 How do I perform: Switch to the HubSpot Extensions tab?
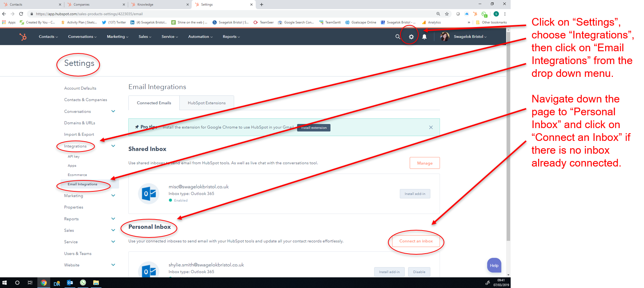(x=207, y=103)
